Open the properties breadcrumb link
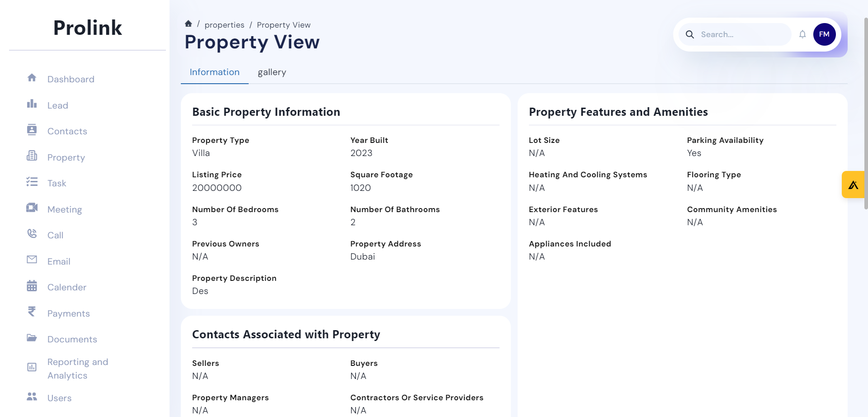 (225, 25)
